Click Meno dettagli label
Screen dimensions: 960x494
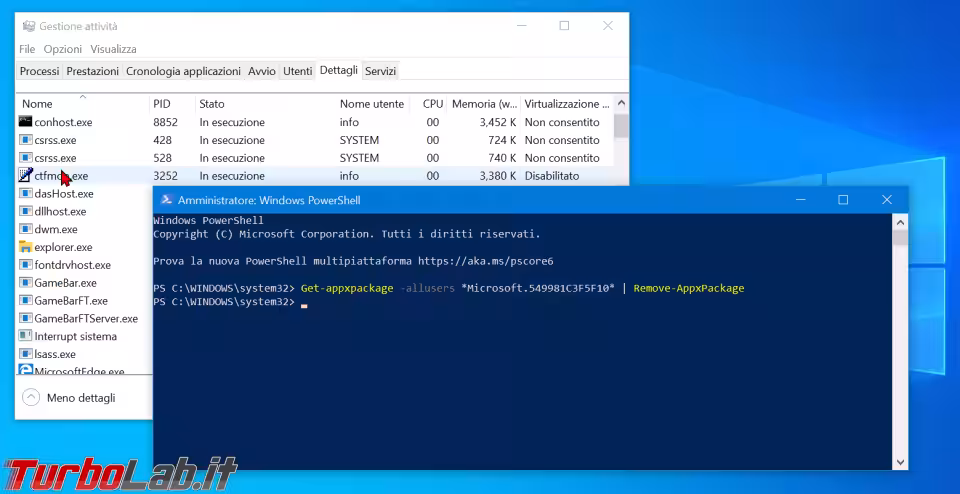[81, 398]
